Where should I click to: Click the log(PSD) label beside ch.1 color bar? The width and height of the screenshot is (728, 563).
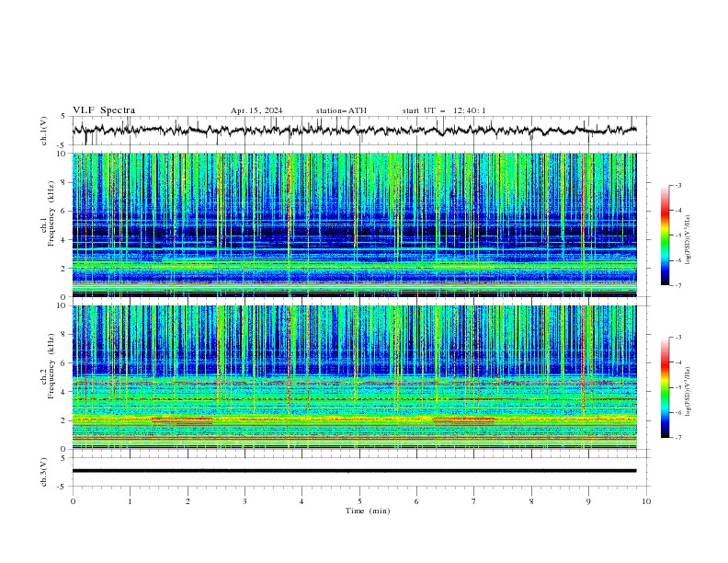pyautogui.click(x=688, y=240)
